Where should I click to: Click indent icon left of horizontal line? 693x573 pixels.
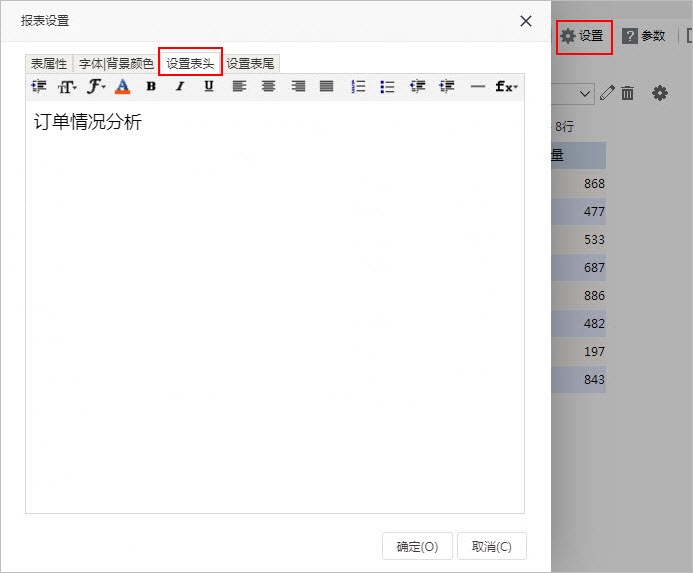coord(446,86)
